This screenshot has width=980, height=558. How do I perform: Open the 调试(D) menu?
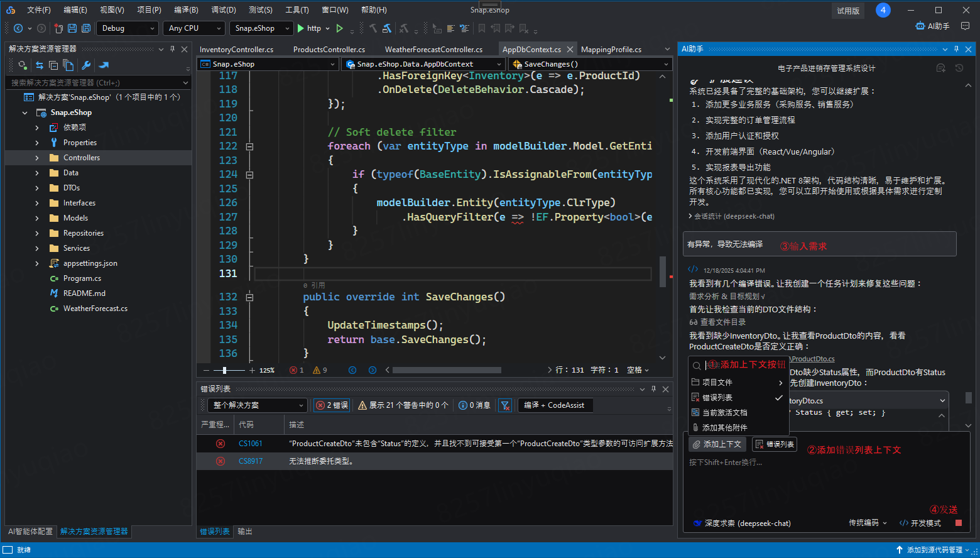(x=223, y=10)
